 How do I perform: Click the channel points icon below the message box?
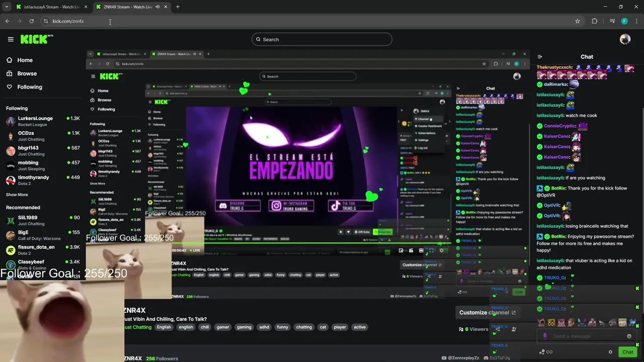pos(542,352)
